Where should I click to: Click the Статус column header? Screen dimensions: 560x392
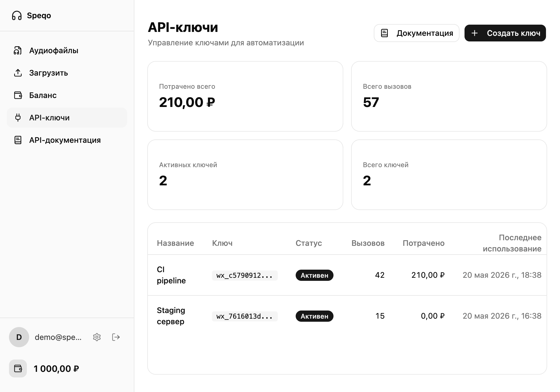pyautogui.click(x=309, y=243)
